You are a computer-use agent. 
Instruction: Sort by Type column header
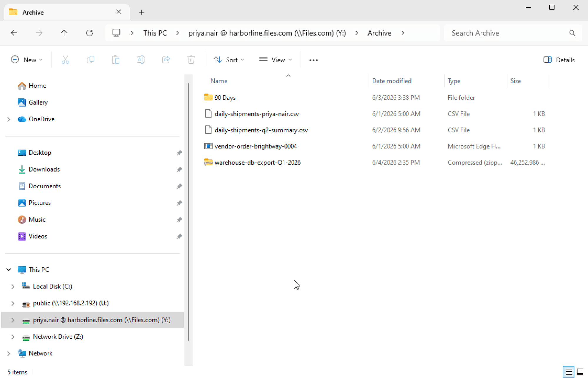point(454,81)
